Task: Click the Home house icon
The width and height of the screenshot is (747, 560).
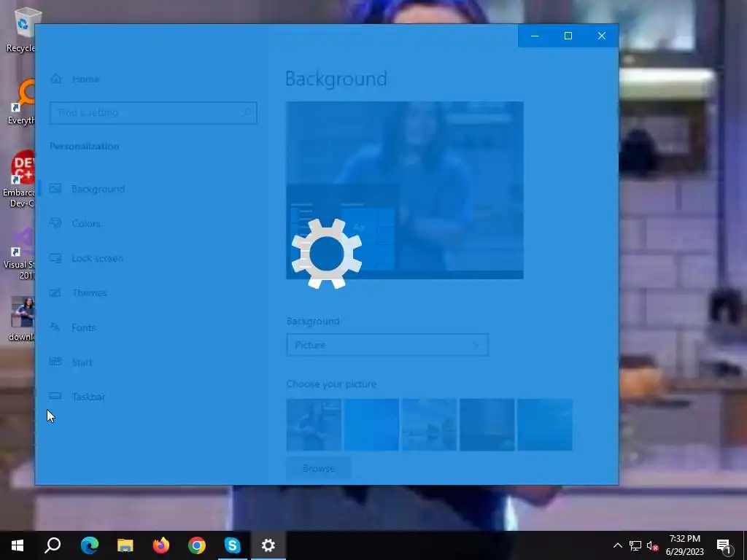Action: 55,79
